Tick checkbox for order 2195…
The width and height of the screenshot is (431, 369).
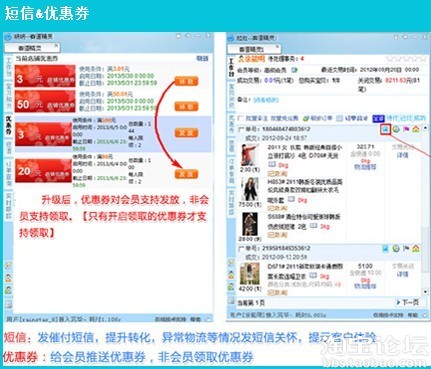(x=242, y=249)
